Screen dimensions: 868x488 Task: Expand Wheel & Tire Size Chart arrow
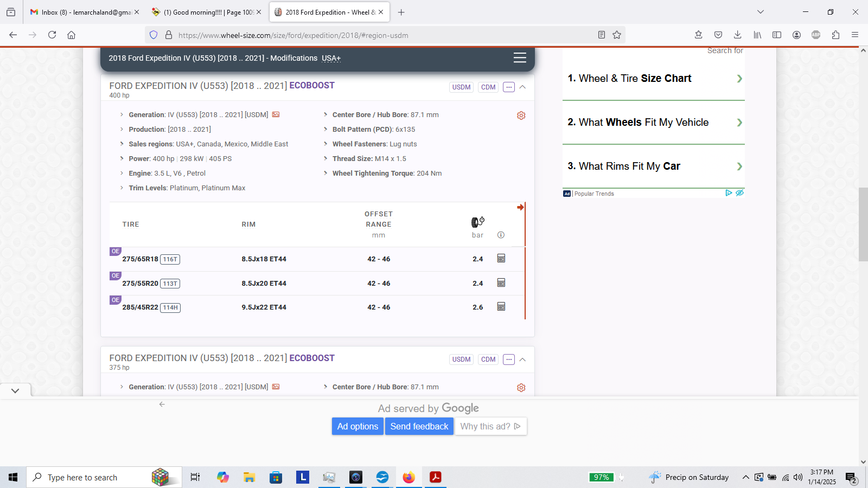[x=739, y=79]
